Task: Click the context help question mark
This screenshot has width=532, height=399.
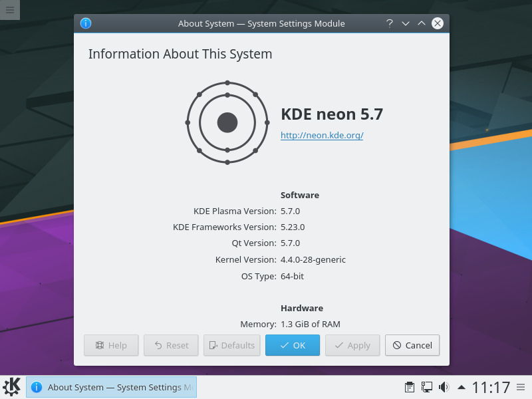Action: [390, 23]
